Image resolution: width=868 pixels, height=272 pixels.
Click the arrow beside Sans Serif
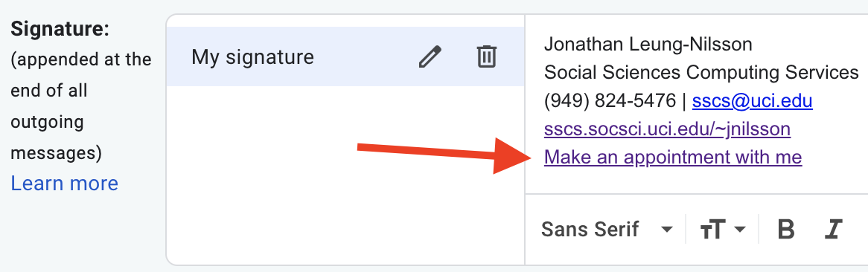click(667, 229)
